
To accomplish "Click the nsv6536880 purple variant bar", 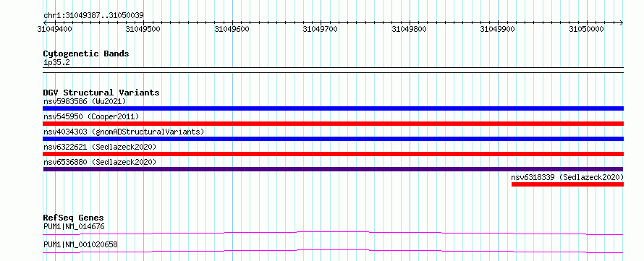I will (x=333, y=169).
